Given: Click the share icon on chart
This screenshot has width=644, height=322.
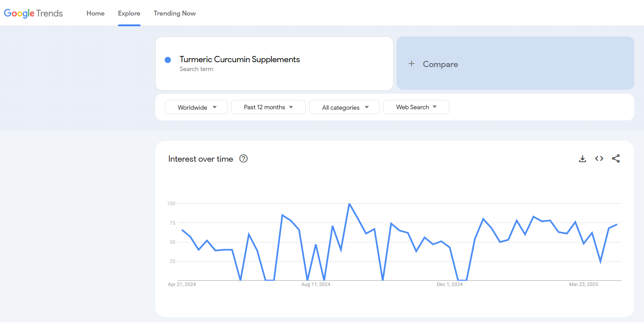Looking at the screenshot, I should pyautogui.click(x=616, y=159).
